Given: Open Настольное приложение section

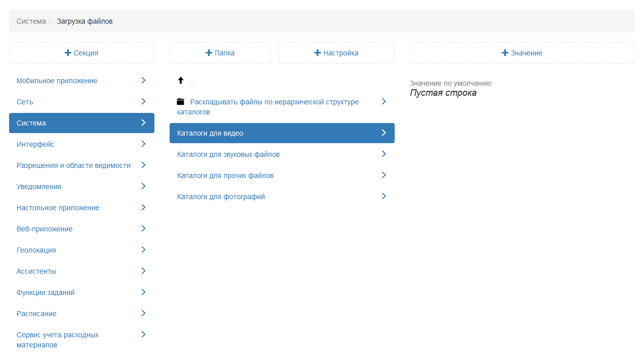Looking at the screenshot, I should click(x=58, y=208).
